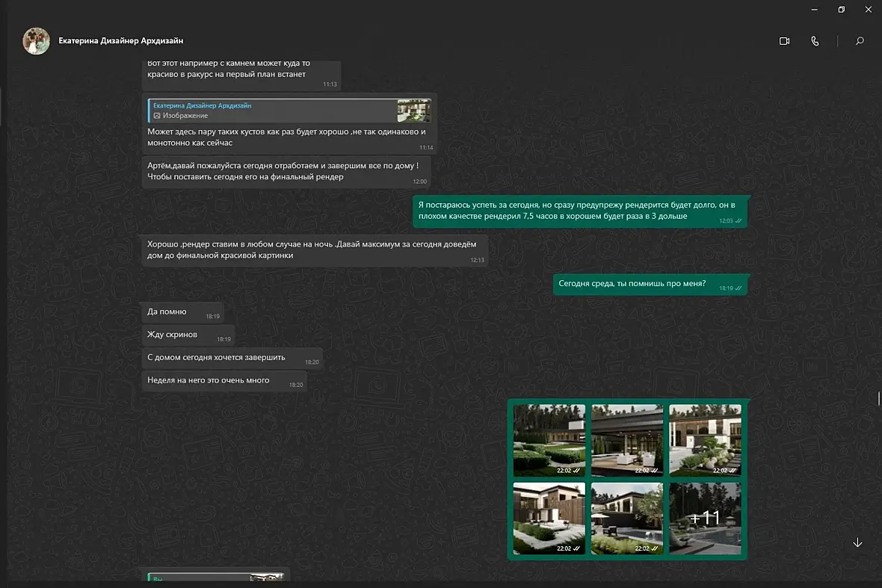Open second photo of terrace with chairs
Image resolution: width=882 pixels, height=588 pixels.
626,440
